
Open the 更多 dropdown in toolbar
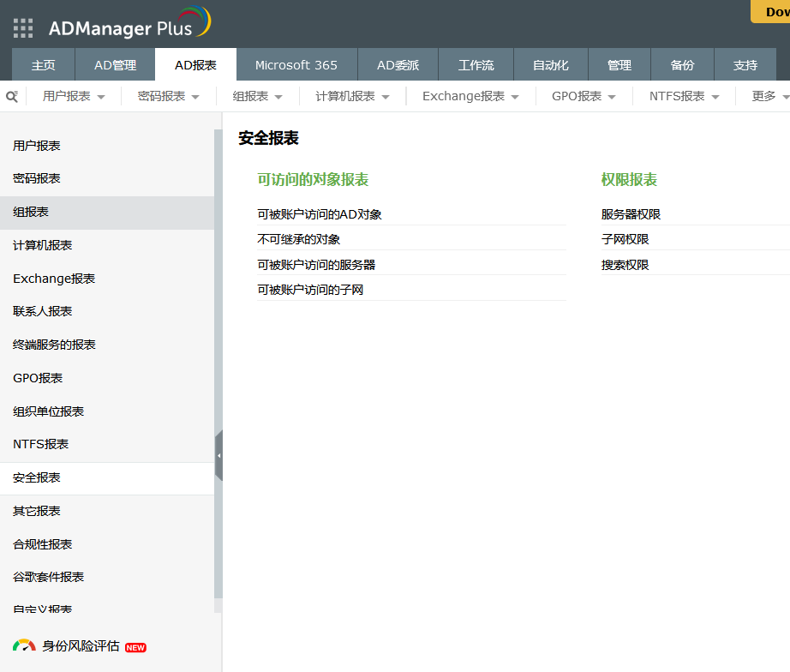pyautogui.click(x=769, y=97)
